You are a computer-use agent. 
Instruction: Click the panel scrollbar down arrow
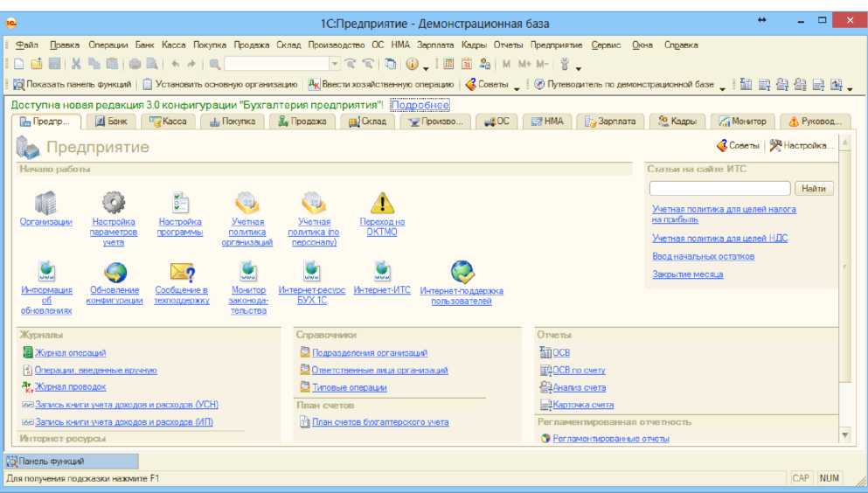pos(844,435)
